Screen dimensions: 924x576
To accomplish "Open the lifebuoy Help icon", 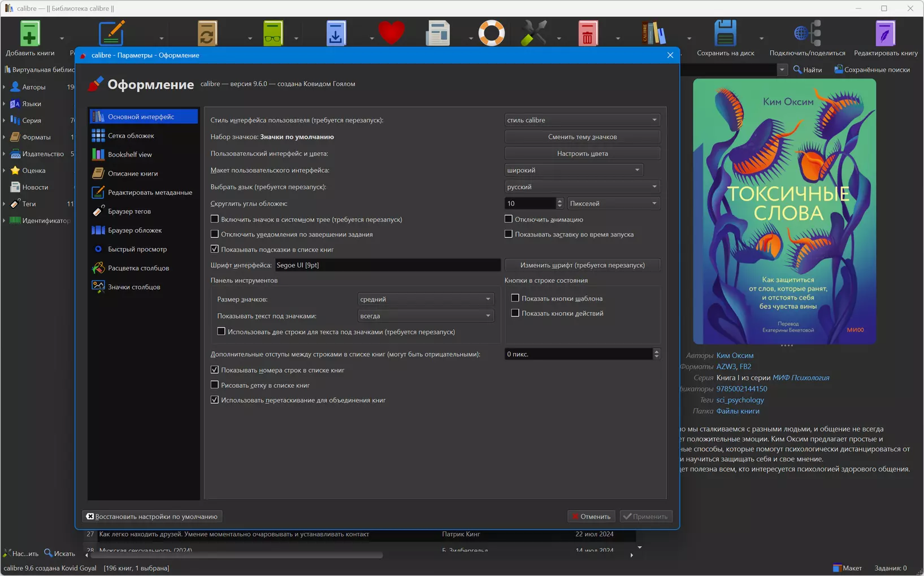I will 491,33.
